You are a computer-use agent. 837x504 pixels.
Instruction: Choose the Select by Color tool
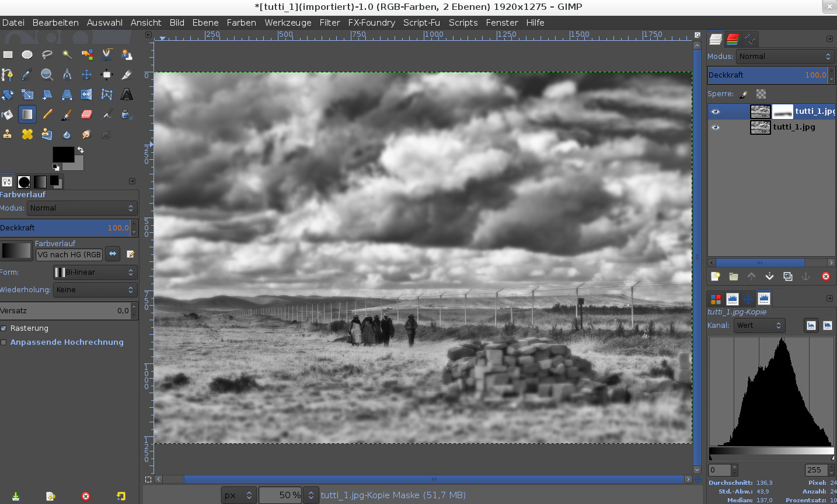click(87, 55)
